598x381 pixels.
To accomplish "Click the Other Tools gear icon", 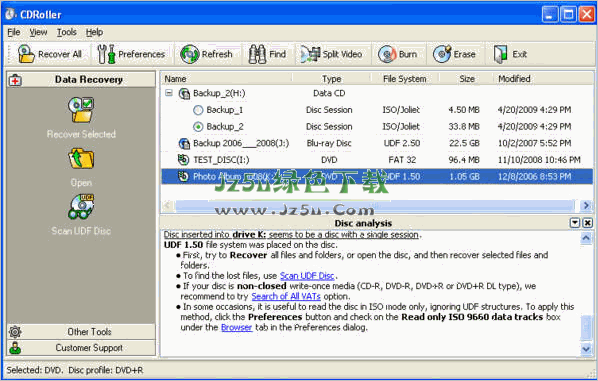I will click(15, 331).
